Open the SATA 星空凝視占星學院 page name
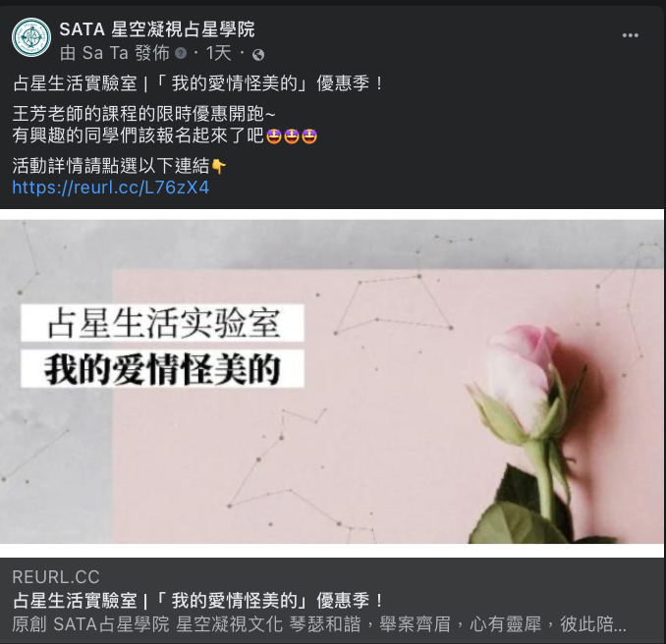This screenshot has height=644, width=666. pyautogui.click(x=157, y=29)
